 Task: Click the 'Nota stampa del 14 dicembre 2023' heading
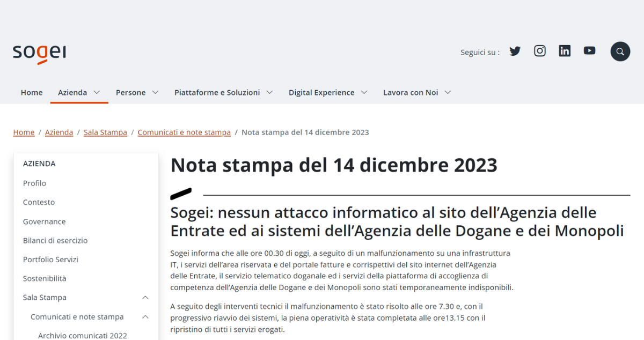point(334,165)
